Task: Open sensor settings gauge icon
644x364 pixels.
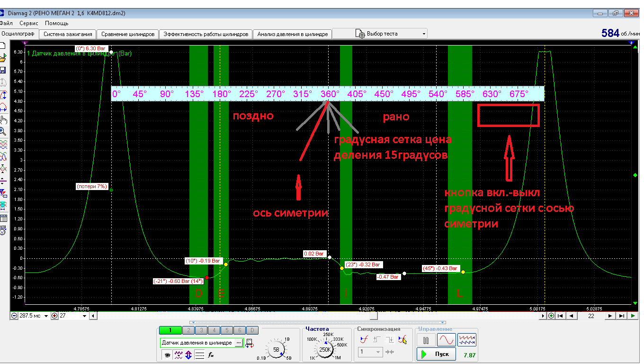Action: tap(250, 344)
